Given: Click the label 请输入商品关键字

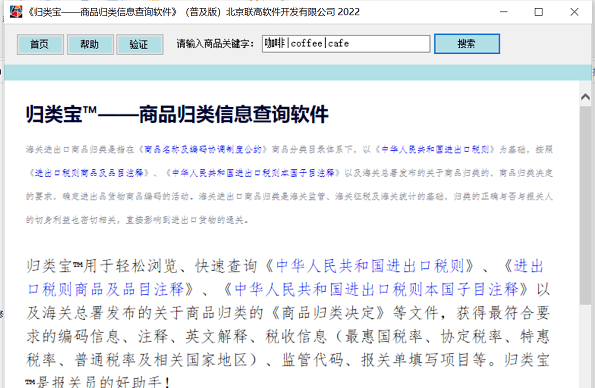Looking at the screenshot, I should click(215, 44).
